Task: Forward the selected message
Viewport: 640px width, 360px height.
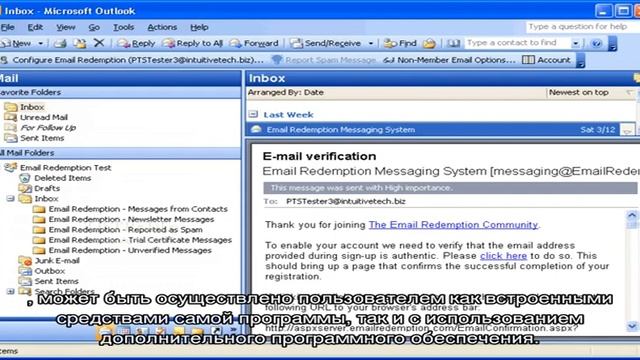Action: [x=254, y=43]
